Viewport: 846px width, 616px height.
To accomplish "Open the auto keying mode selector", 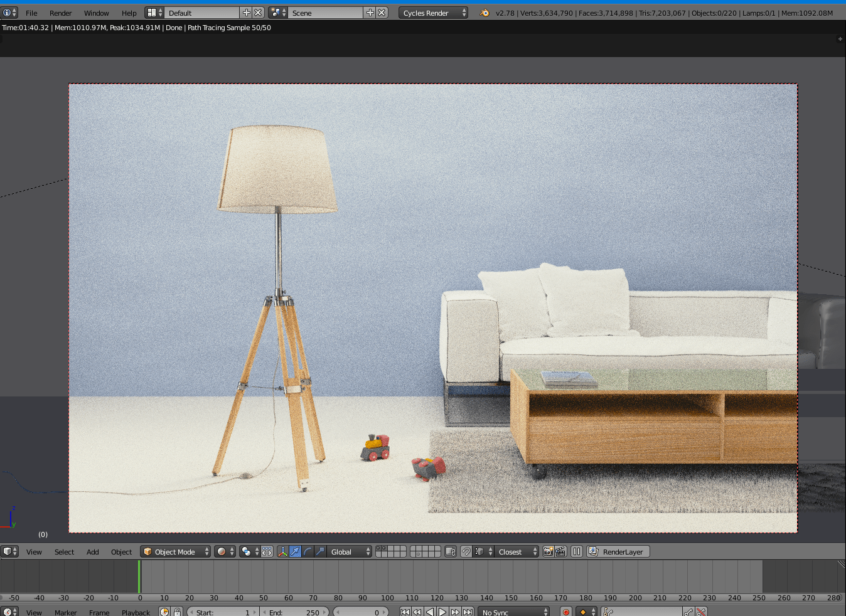I will [587, 612].
